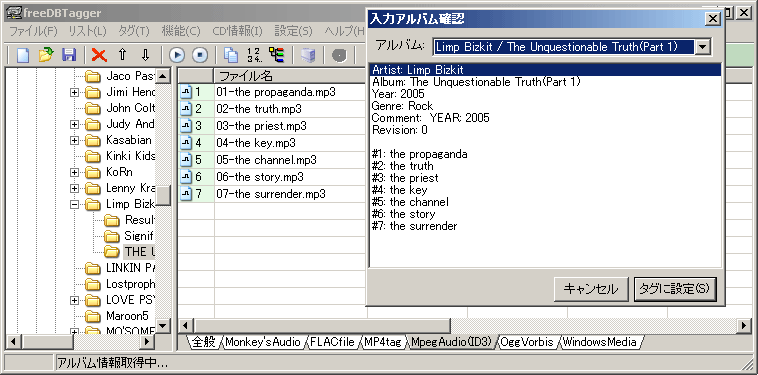Switch to the 全般 tab

pyautogui.click(x=203, y=342)
